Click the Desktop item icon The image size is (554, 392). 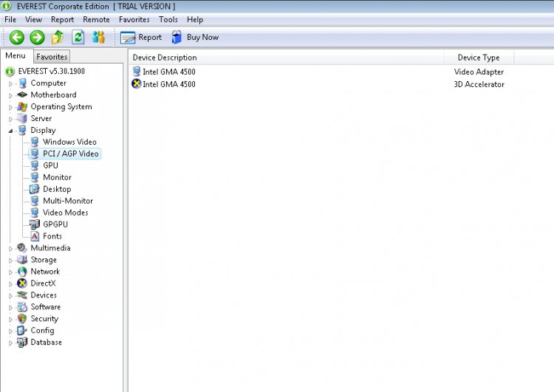(34, 189)
